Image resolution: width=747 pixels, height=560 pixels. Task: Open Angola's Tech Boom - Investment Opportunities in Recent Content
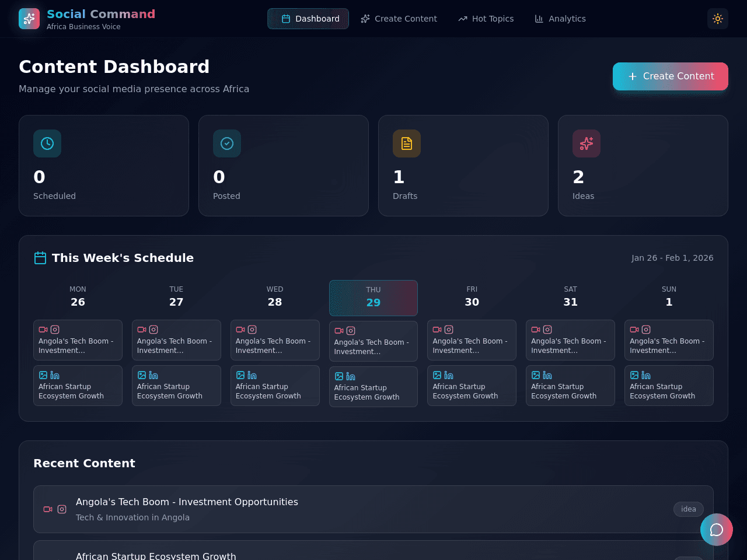pos(373,509)
